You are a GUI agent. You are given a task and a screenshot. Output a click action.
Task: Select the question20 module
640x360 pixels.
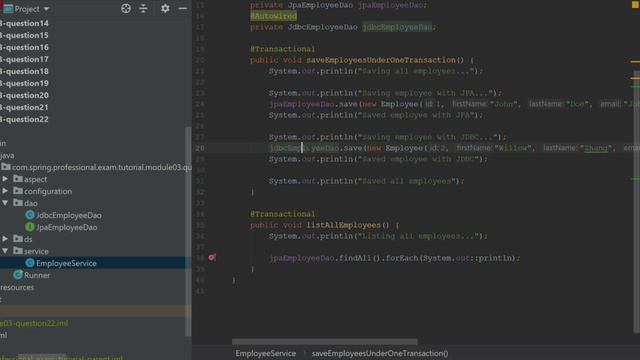pos(24,95)
